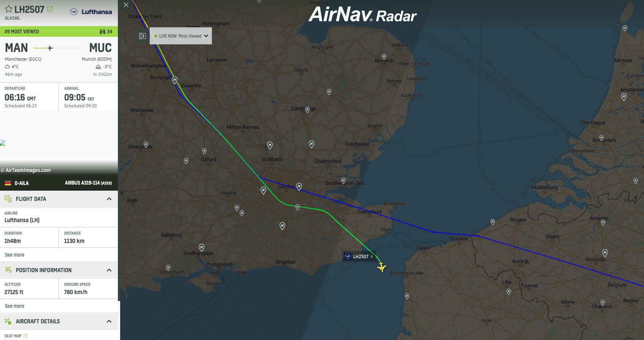644x340 pixels.
Task: Select the LH2507 flight label on map
Action: (359, 257)
